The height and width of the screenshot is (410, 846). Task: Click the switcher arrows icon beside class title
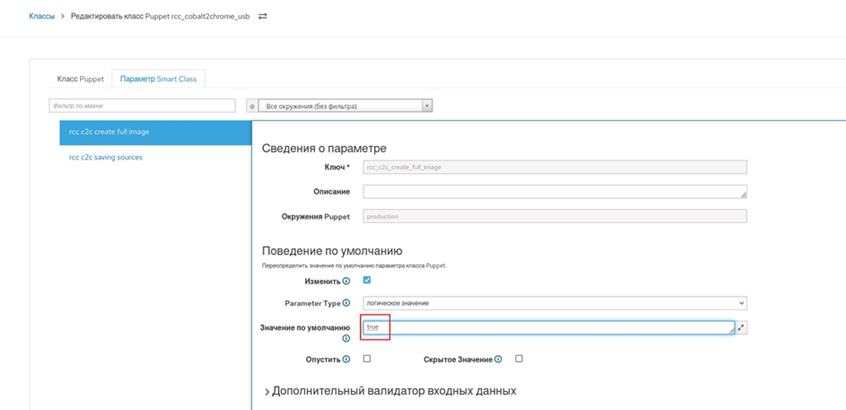(263, 16)
